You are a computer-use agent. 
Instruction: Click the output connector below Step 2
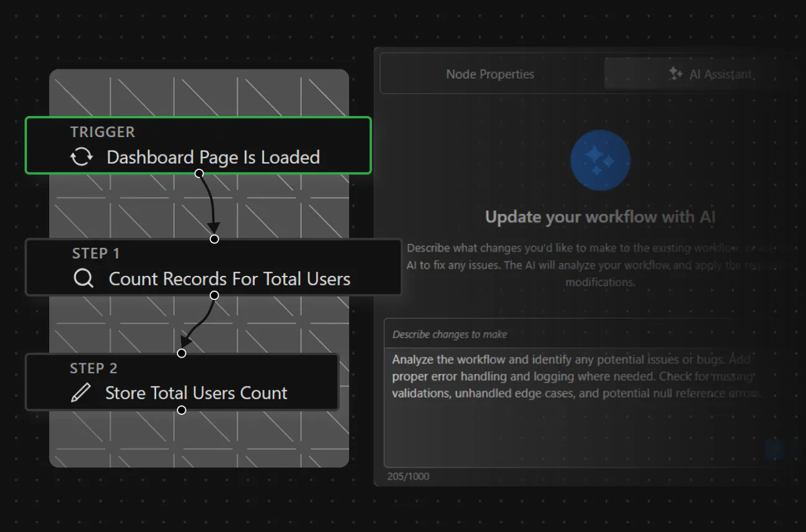pos(181,410)
